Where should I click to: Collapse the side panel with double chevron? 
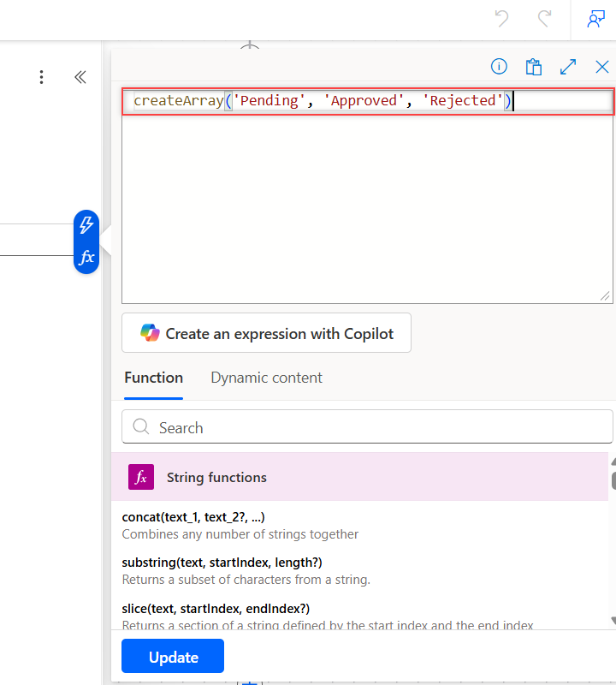click(x=80, y=77)
